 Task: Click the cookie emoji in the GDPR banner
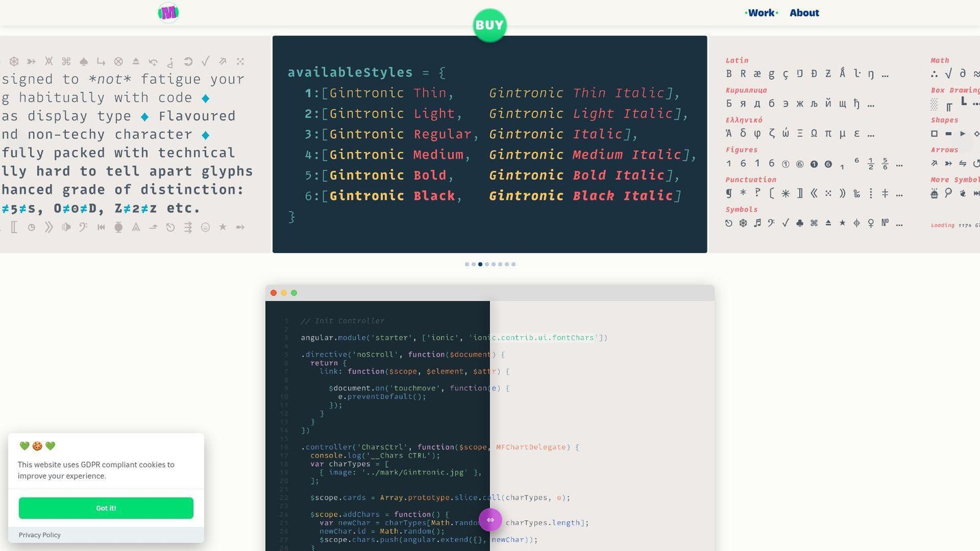pyautogui.click(x=37, y=446)
